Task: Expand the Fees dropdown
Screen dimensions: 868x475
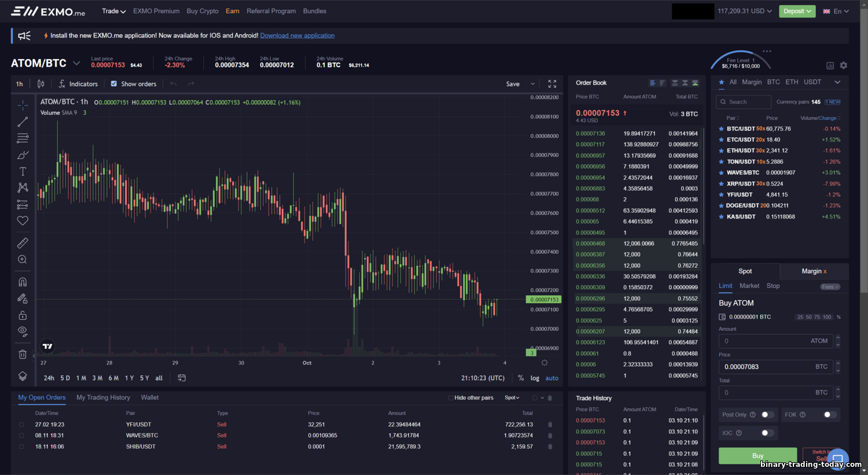Action: (830, 287)
